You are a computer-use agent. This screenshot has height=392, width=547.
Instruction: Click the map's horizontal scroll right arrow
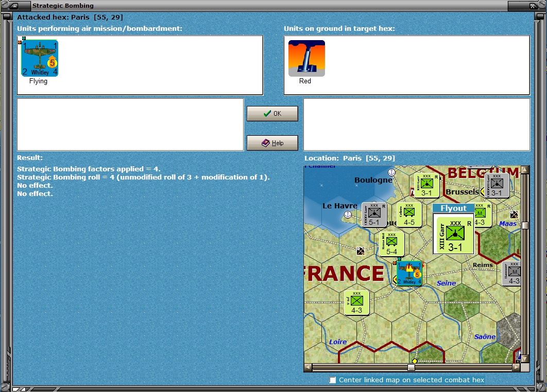[x=516, y=367]
